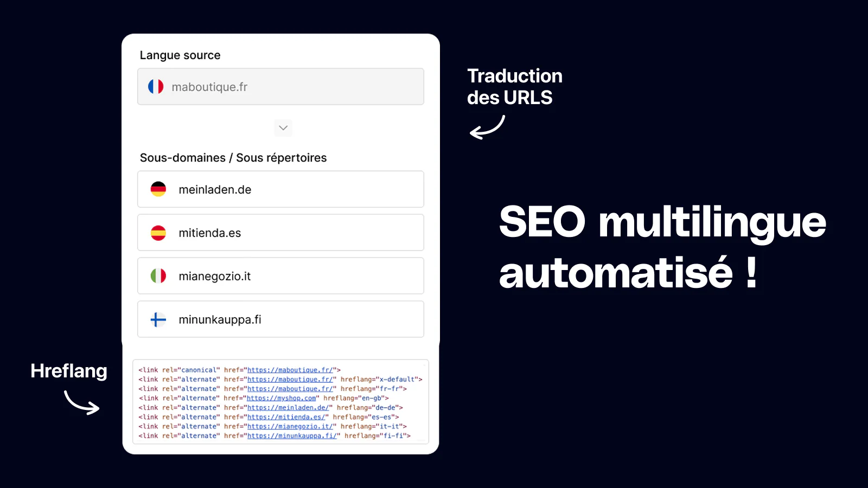Click the hreflang="it-it" attribute text
Image resolution: width=868 pixels, height=488 pixels.
tap(372, 426)
